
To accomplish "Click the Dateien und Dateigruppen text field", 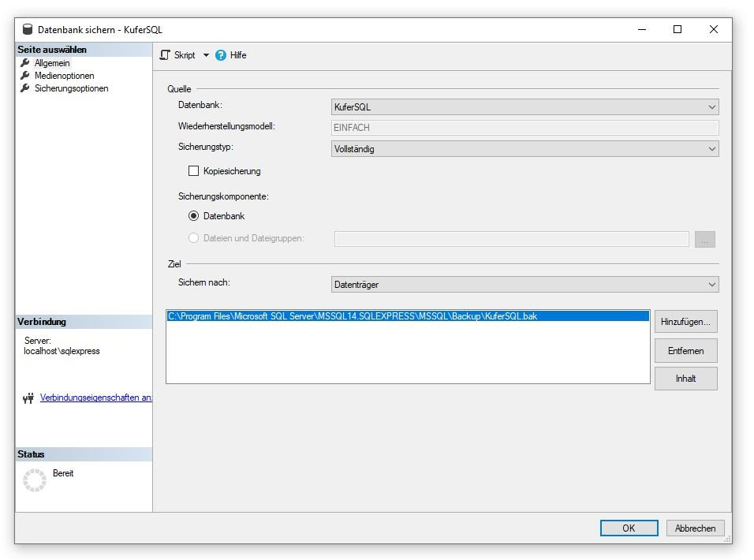I will (x=511, y=239).
